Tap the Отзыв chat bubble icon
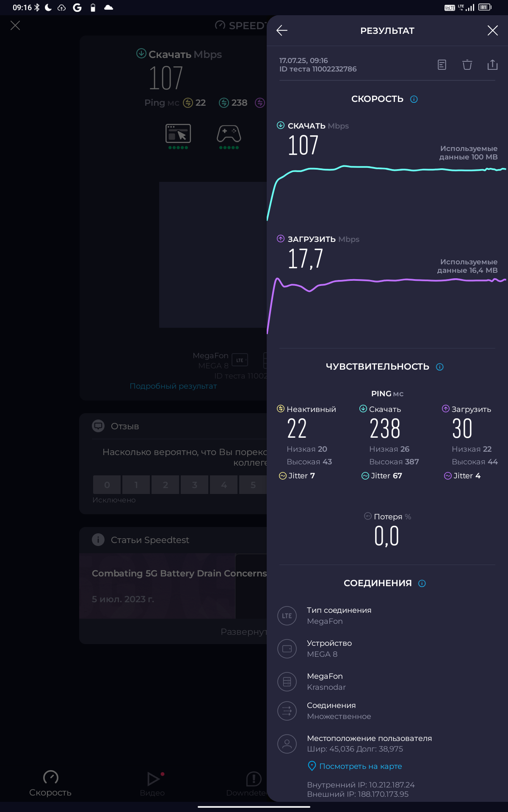 98,426
